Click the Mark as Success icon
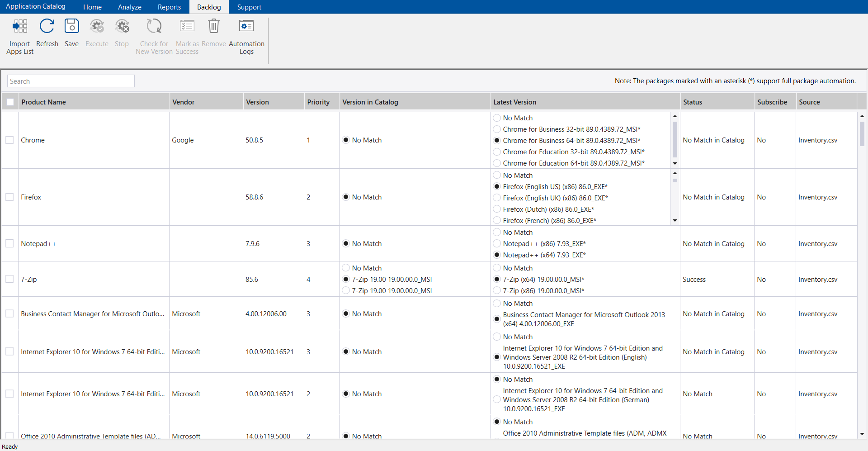Screen dimensions: 868x451 coord(187,26)
